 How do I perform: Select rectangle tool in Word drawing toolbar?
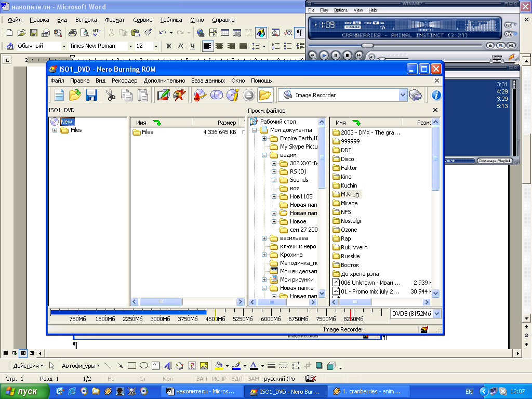tap(131, 366)
